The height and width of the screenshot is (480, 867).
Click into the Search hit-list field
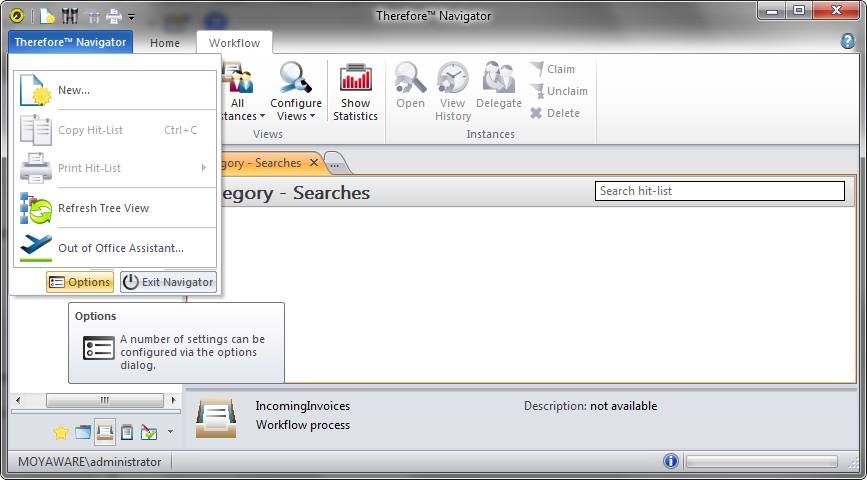coord(719,191)
